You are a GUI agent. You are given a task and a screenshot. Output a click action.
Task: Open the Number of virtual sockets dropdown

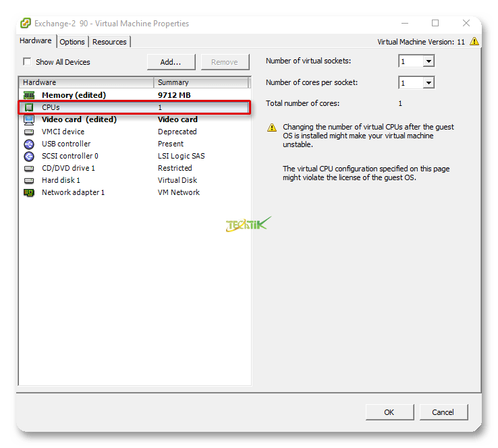428,61
